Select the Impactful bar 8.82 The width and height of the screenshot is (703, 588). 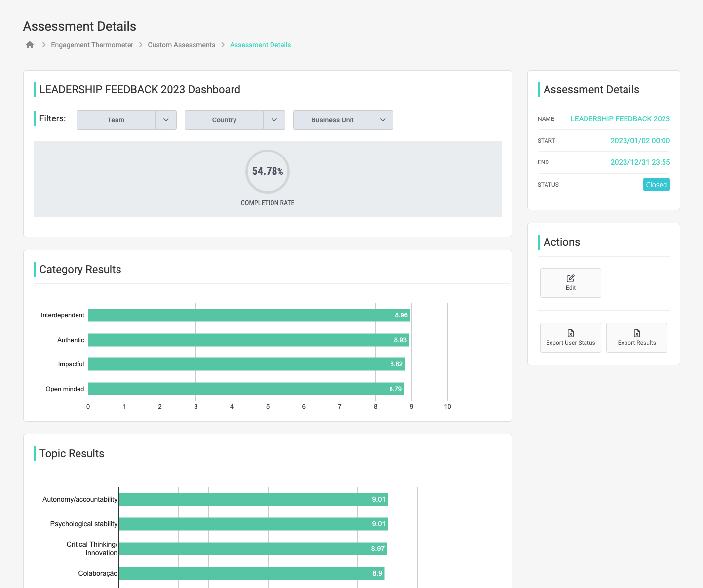(247, 364)
